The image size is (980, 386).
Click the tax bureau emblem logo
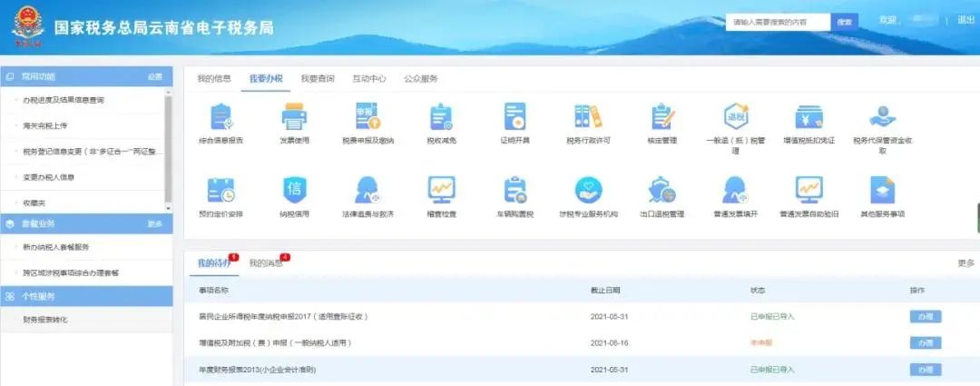click(27, 27)
